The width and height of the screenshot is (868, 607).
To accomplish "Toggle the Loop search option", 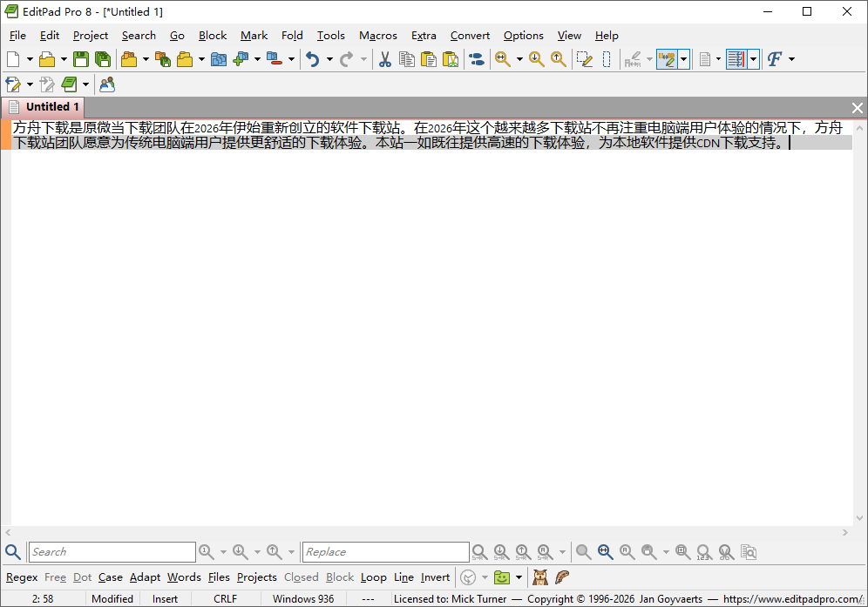I will (374, 577).
